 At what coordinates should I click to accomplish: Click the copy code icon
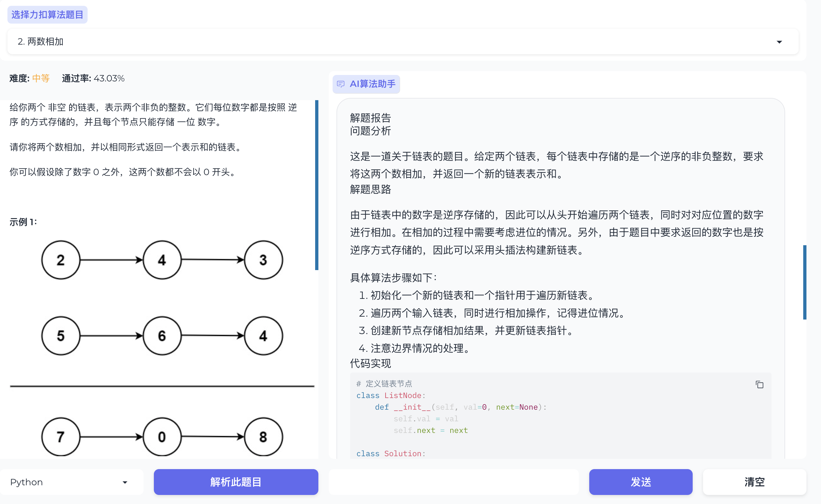pos(759,384)
